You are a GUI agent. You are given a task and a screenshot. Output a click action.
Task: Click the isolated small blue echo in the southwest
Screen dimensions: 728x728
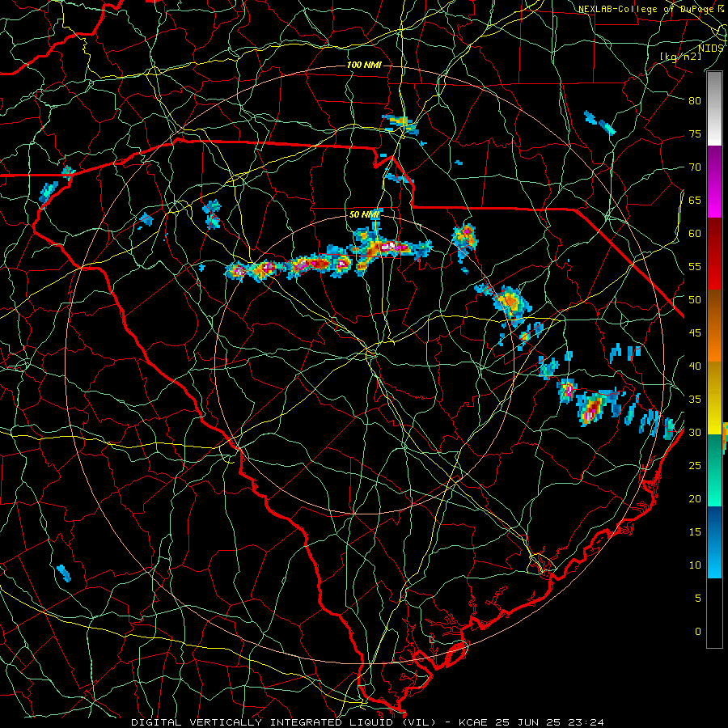point(64,573)
